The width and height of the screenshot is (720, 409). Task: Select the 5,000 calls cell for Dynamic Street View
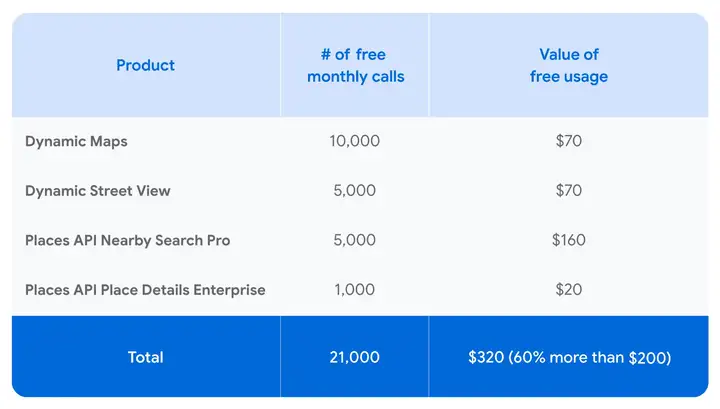click(x=354, y=191)
